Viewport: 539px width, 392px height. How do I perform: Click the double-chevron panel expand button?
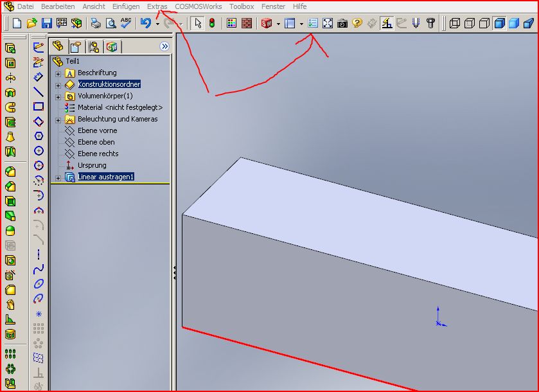point(164,46)
